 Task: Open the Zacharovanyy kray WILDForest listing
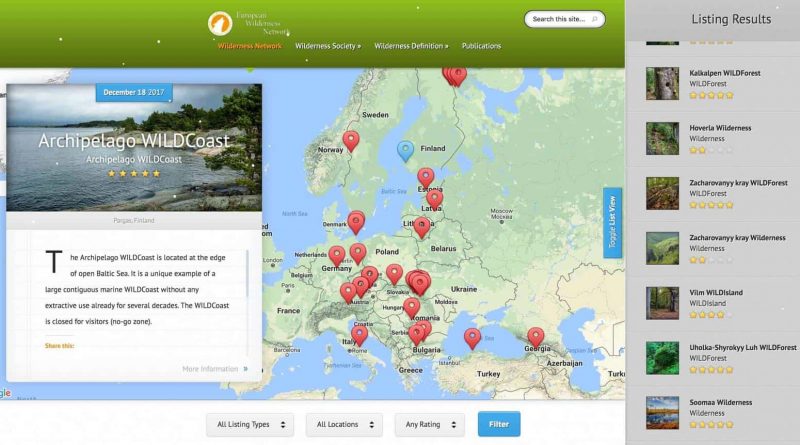738,183
